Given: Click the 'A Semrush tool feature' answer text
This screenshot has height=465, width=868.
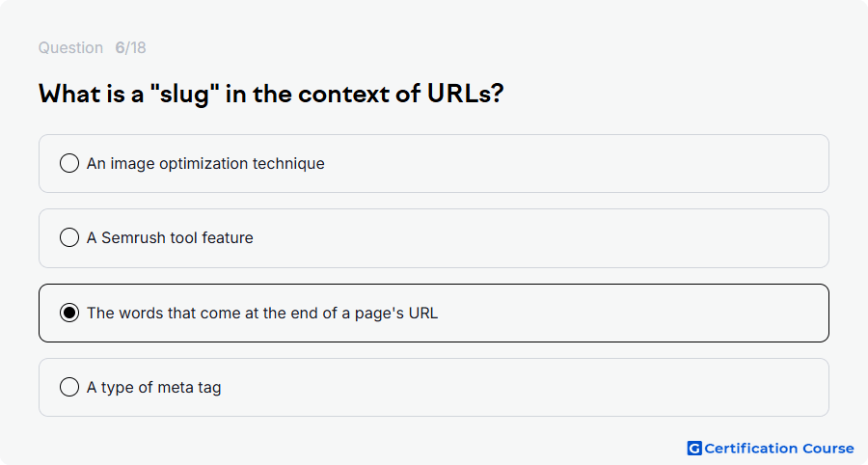Looking at the screenshot, I should pyautogui.click(x=170, y=238).
